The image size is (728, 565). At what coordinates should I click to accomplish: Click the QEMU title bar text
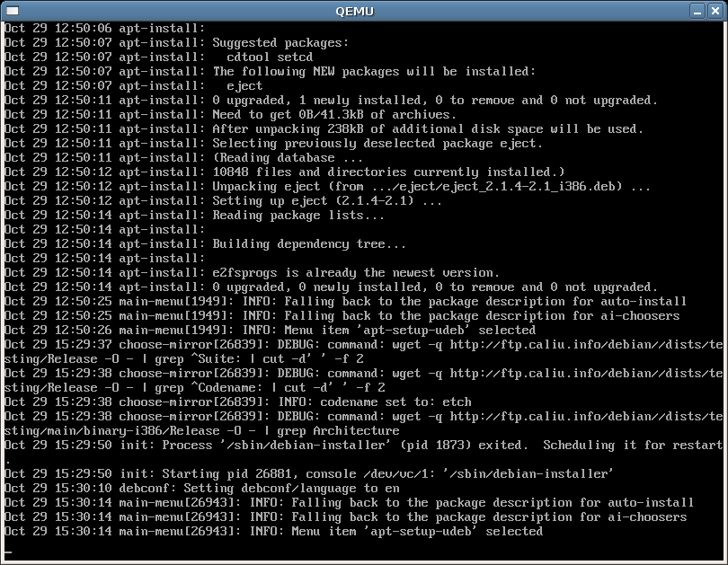pyautogui.click(x=355, y=11)
